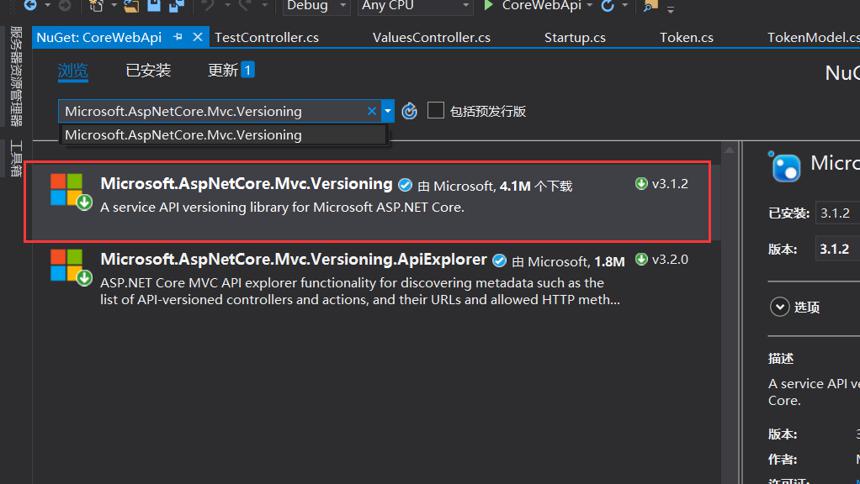This screenshot has width=860, height=484.
Task: Open the Any CPU platform dropdown
Action: [415, 6]
